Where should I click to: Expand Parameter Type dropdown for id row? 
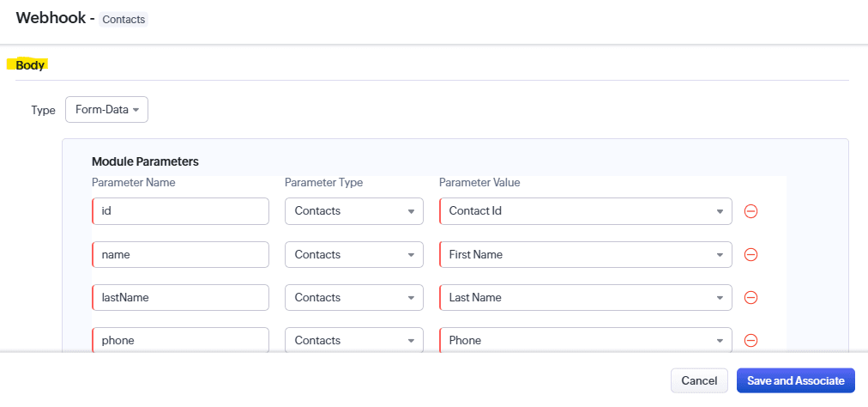(x=353, y=211)
